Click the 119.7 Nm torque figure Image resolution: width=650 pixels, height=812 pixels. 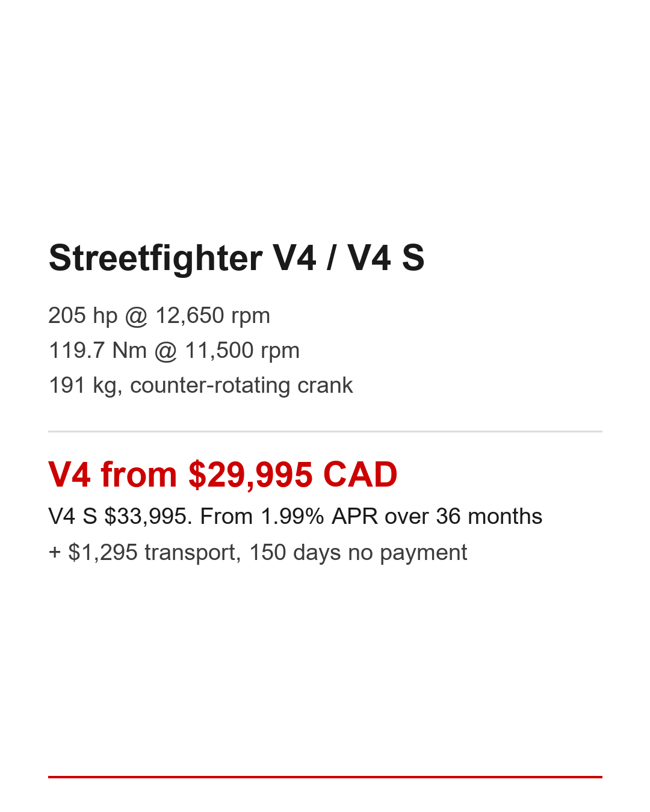point(97,351)
